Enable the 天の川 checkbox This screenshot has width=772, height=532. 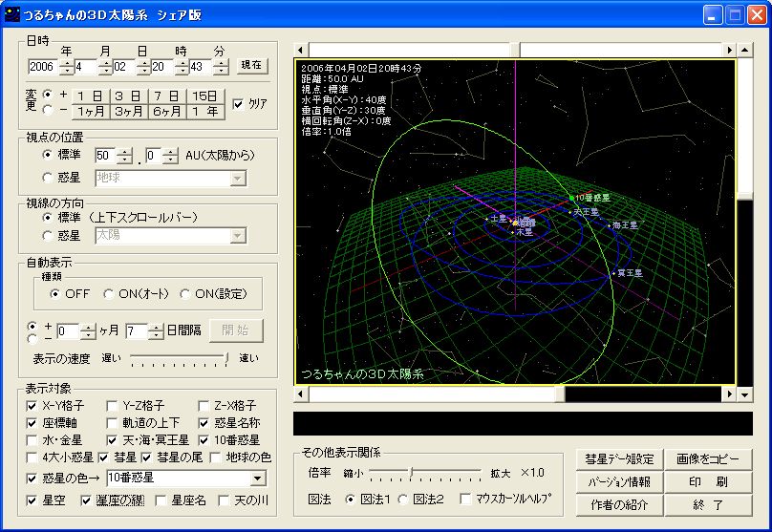click(225, 500)
